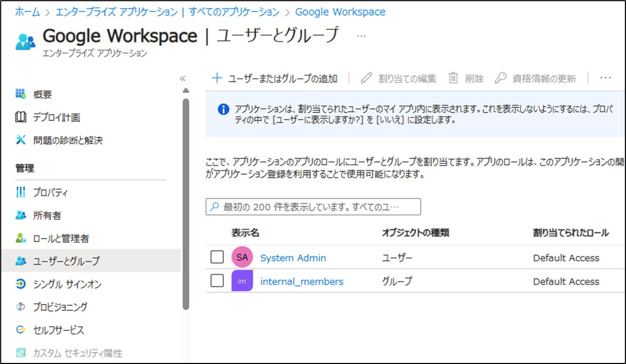This screenshot has width=626, height=364.
Task: Click the ユーザーとグループ icon in sidebar
Action: 20,261
